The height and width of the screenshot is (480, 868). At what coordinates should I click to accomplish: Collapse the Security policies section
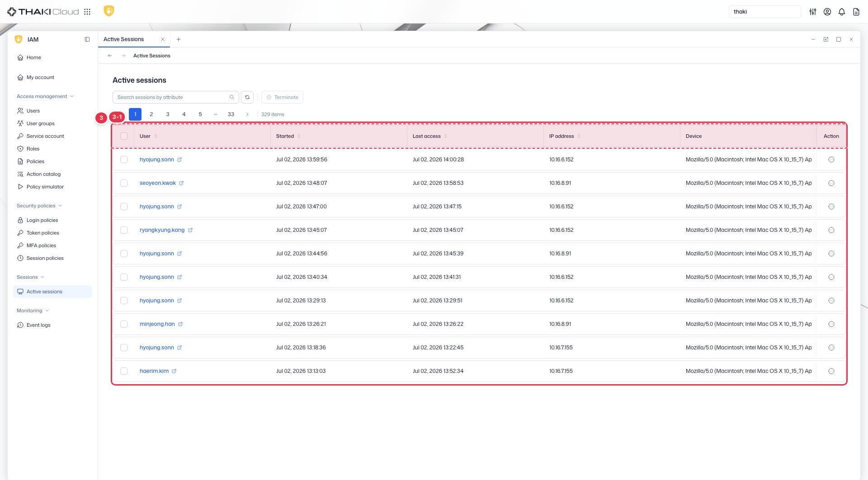tap(39, 206)
